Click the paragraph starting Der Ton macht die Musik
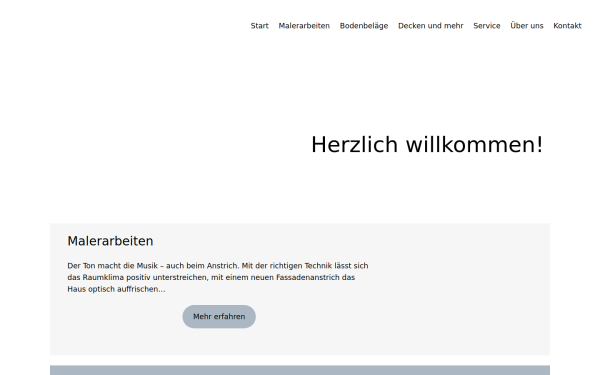Screen dimensions: 600x375 coord(218,277)
